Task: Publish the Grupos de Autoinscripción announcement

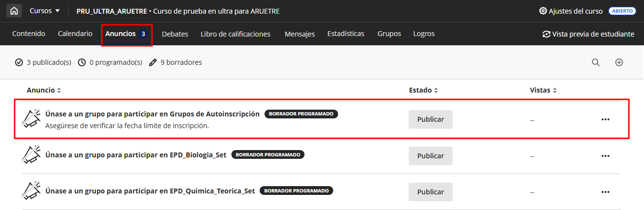Action: [x=430, y=119]
